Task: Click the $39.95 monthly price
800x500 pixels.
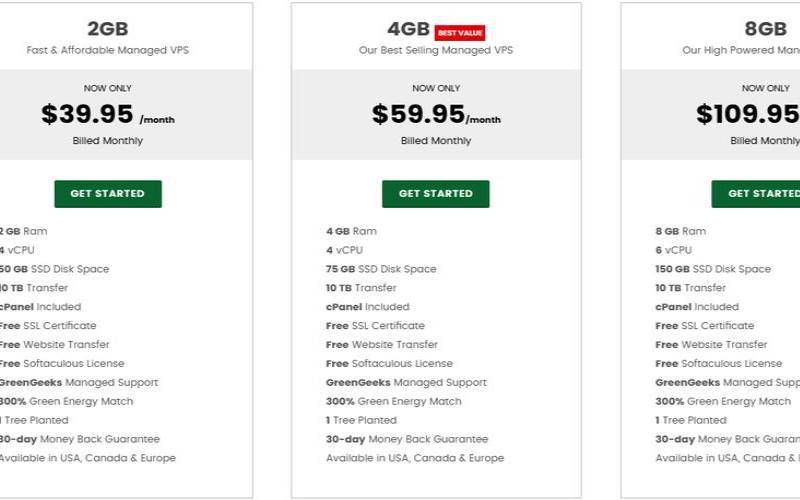Action: (108, 114)
